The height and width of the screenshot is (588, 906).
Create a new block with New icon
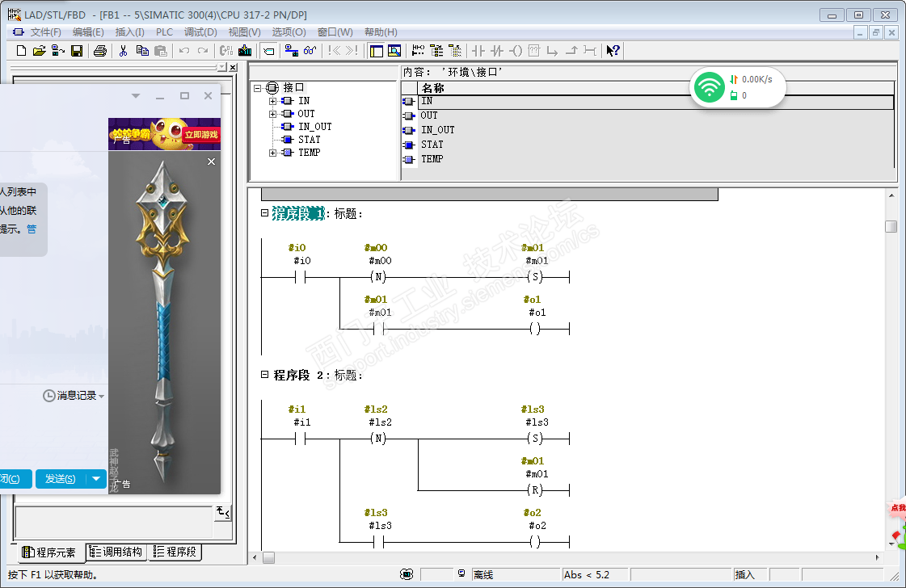(x=21, y=51)
